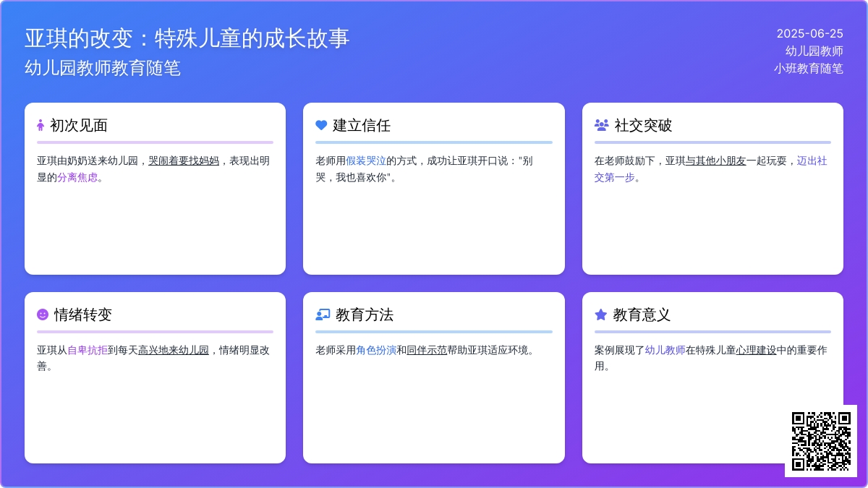This screenshot has width=868, height=488.
Task: Click the underlined text 心理建设
Action: tap(756, 350)
